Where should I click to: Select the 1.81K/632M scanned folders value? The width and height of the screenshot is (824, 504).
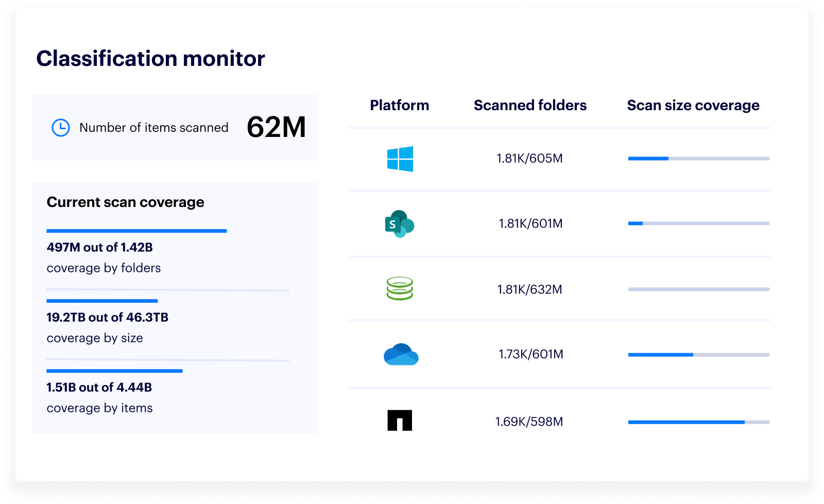coord(530,289)
